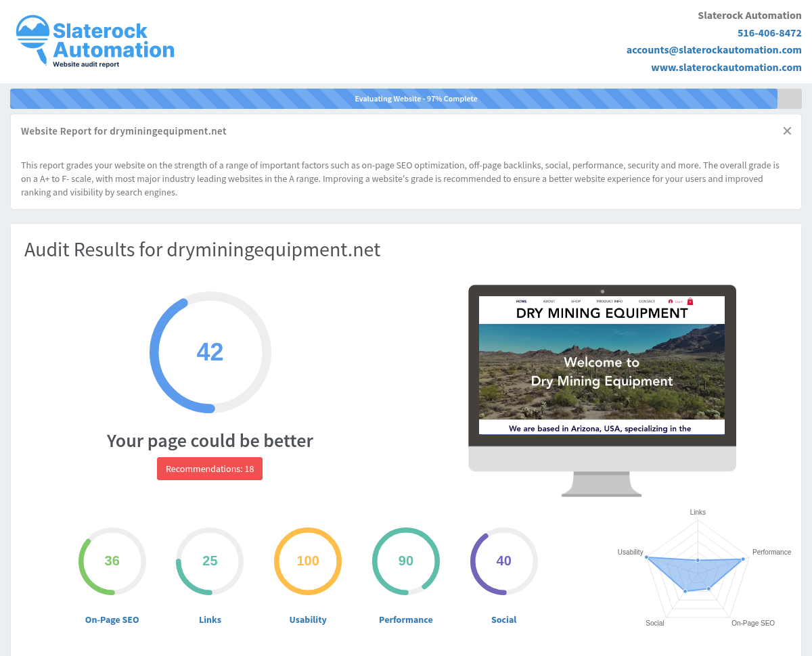Click the Usability label on radar chart
Viewport: 812px width, 656px height.
(x=630, y=552)
